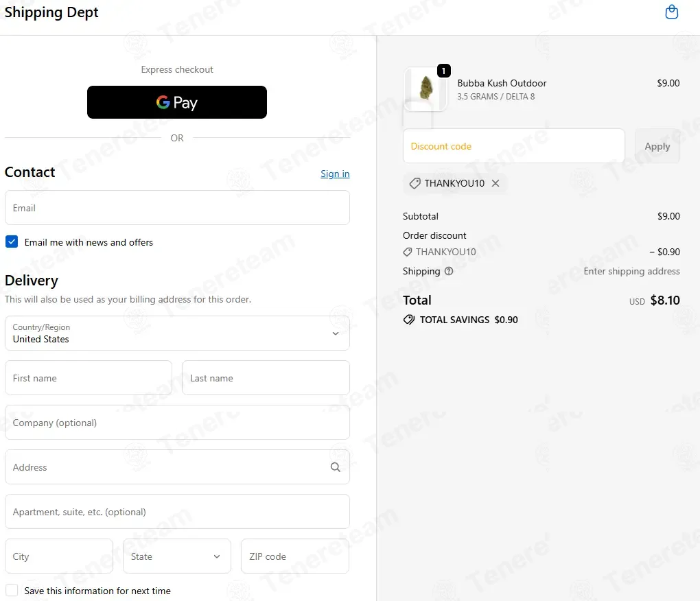The height and width of the screenshot is (601, 700).
Task: Focus the Email input field
Action: point(177,208)
